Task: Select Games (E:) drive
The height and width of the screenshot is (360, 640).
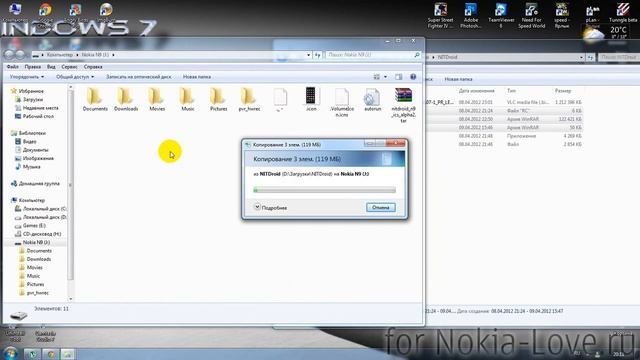Action: [34, 225]
